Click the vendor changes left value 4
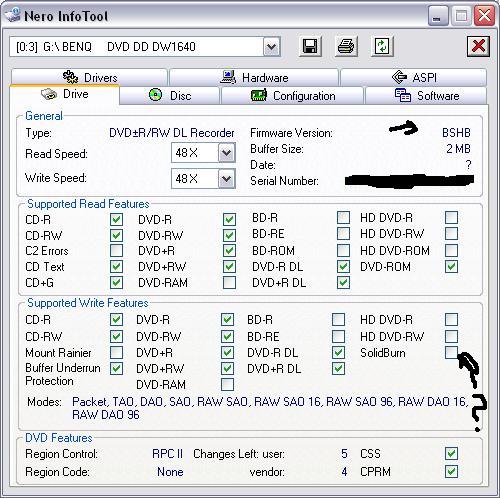Image resolution: width=500 pixels, height=498 pixels. click(344, 472)
